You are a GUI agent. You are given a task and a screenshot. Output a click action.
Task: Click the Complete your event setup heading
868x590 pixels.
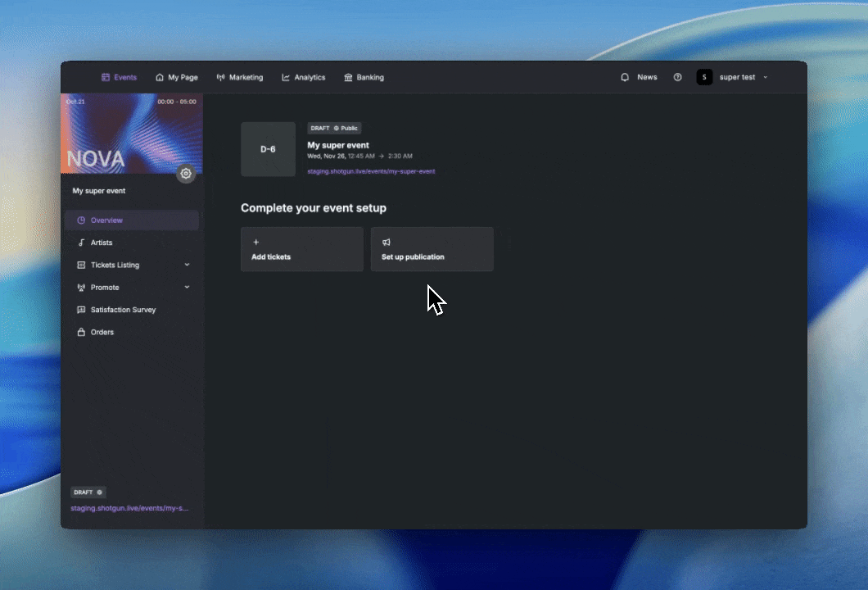314,208
